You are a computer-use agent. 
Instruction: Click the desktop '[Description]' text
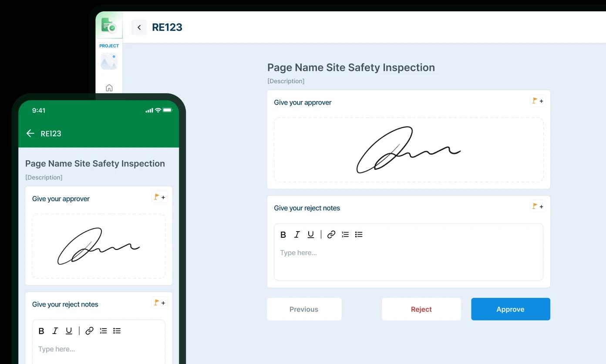pos(286,81)
